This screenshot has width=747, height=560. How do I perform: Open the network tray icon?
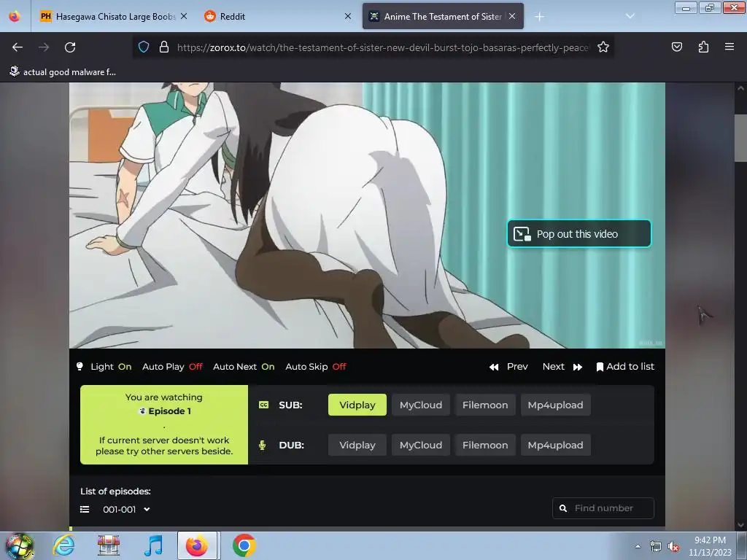click(x=656, y=547)
